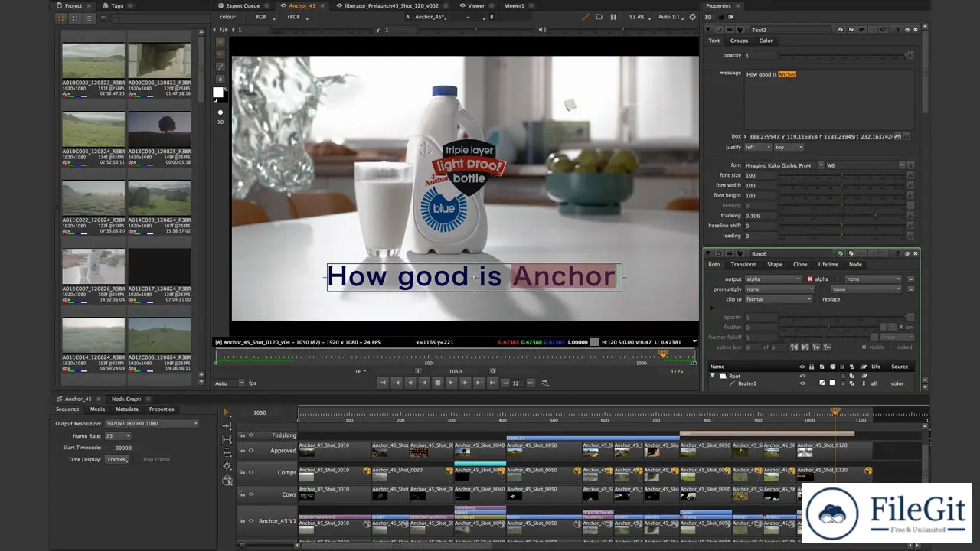This screenshot has height=551, width=980.
Task: Open the Output Resolution dropdown
Action: coord(152,423)
